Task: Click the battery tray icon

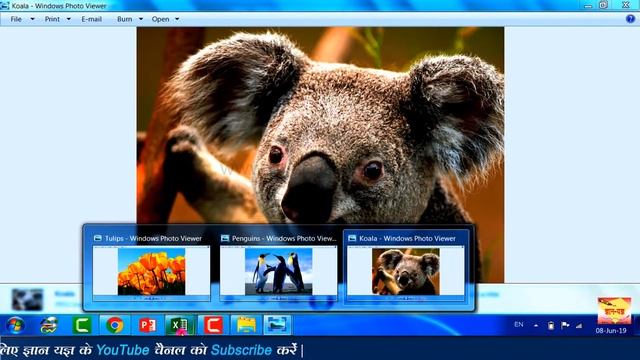Action: [551, 326]
